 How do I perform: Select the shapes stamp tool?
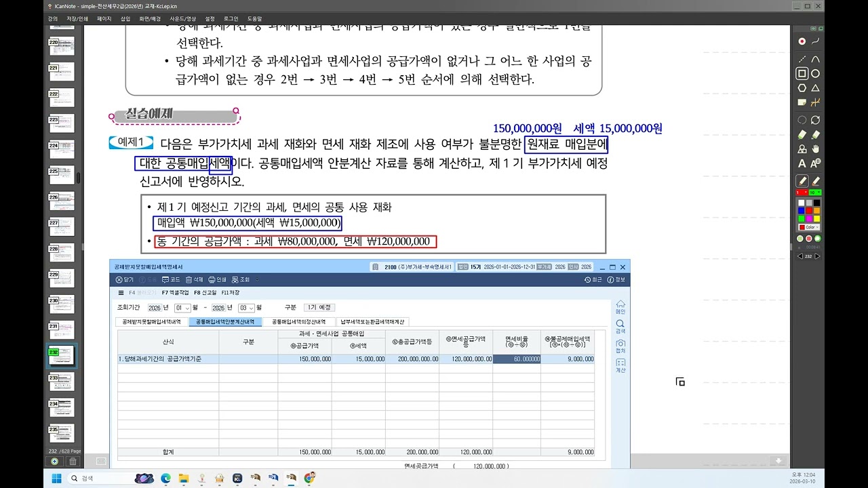click(x=802, y=148)
